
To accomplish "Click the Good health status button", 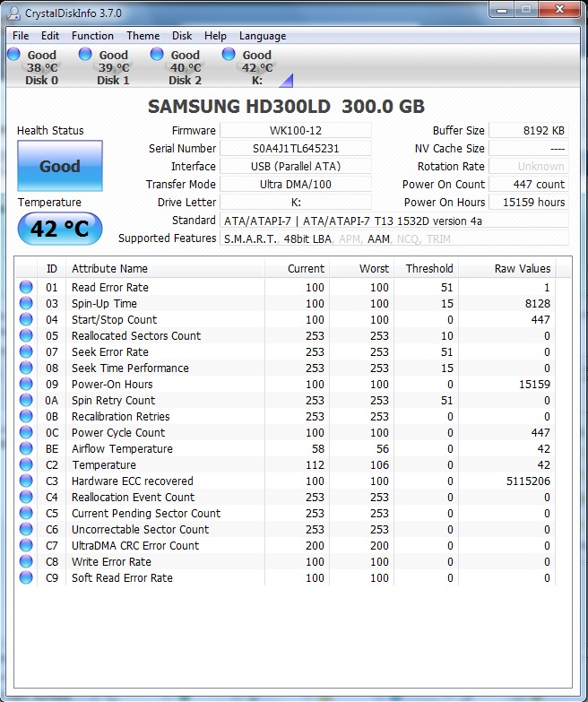I will tap(60, 166).
